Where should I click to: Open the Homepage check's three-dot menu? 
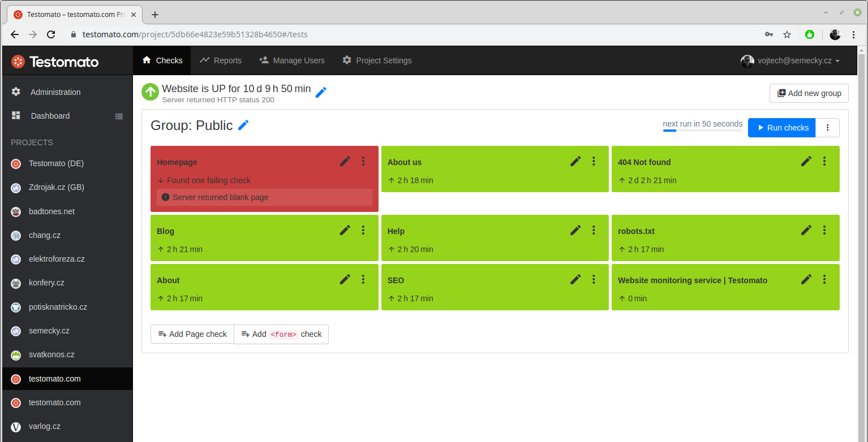363,162
